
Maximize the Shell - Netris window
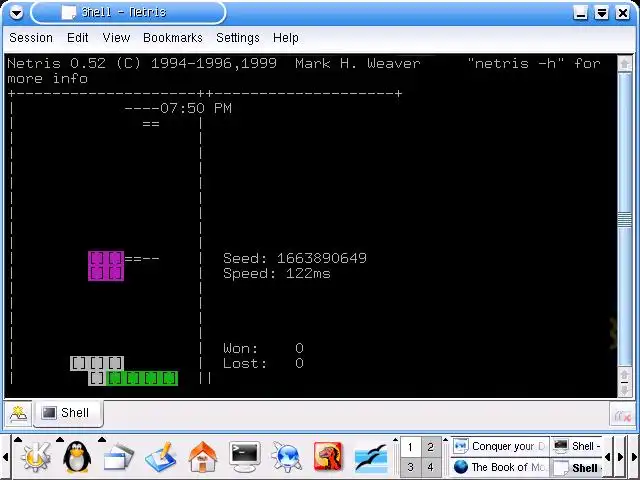(602, 13)
